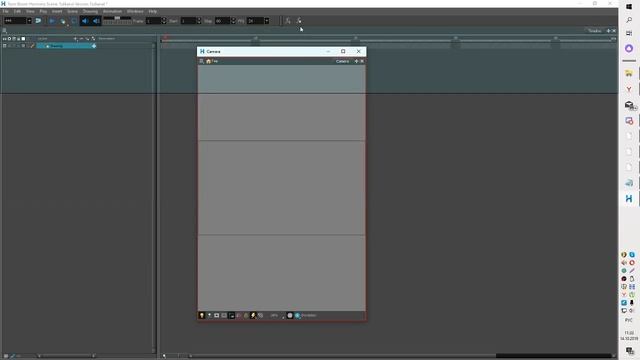
Task: Click the checkered icon in Camera bottom toolbar
Action: click(x=260, y=316)
